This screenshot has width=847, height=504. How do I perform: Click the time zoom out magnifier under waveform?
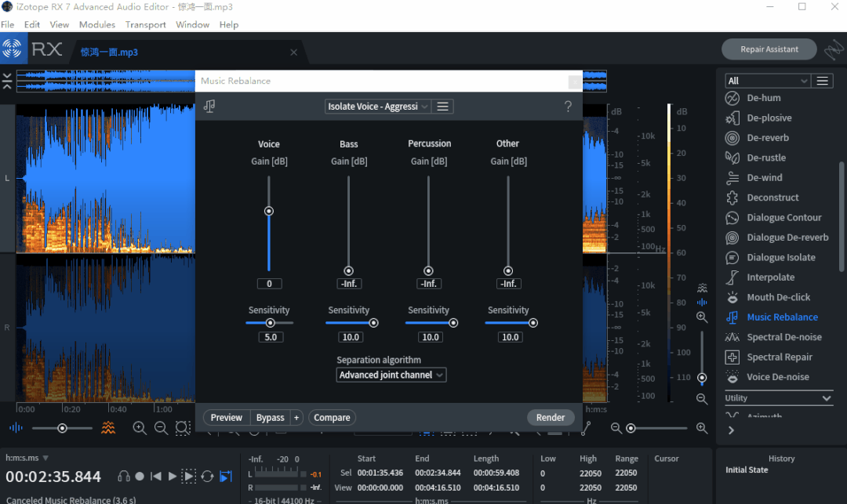(x=161, y=428)
